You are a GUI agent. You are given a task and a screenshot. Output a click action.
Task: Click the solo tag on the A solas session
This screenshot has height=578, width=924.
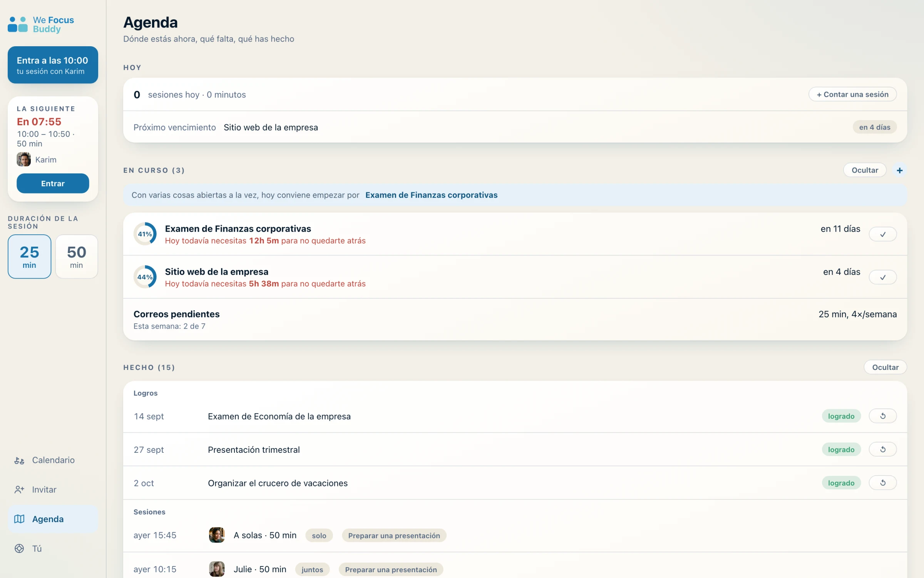coord(319,535)
